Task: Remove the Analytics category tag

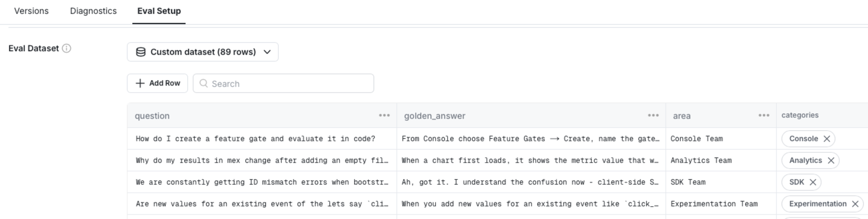Action: coord(831,160)
